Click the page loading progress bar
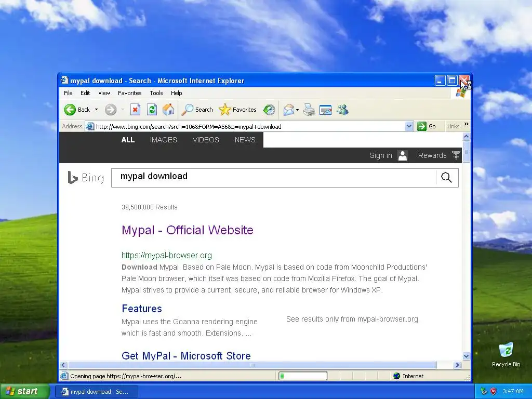The image size is (532, 399). 303,376
